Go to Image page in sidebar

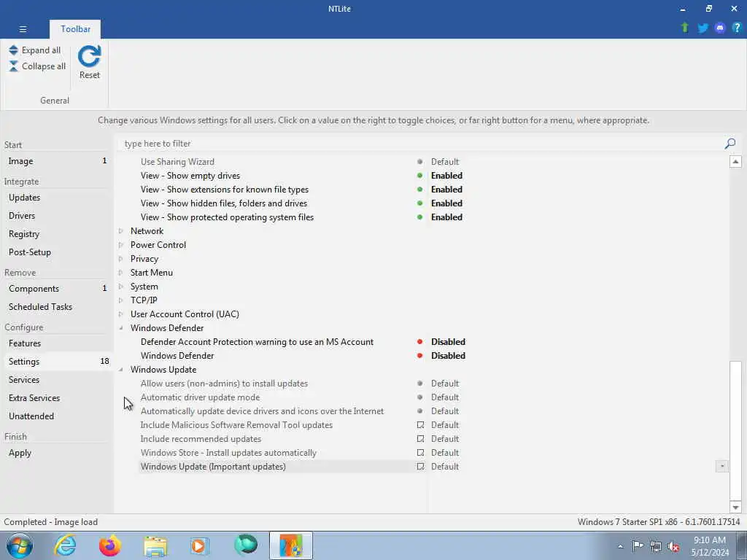point(57,161)
